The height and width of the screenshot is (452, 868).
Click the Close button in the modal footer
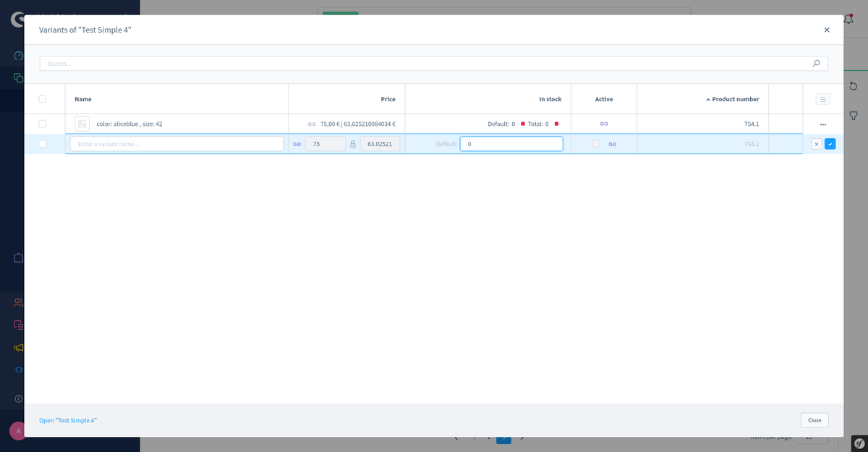[x=814, y=420]
